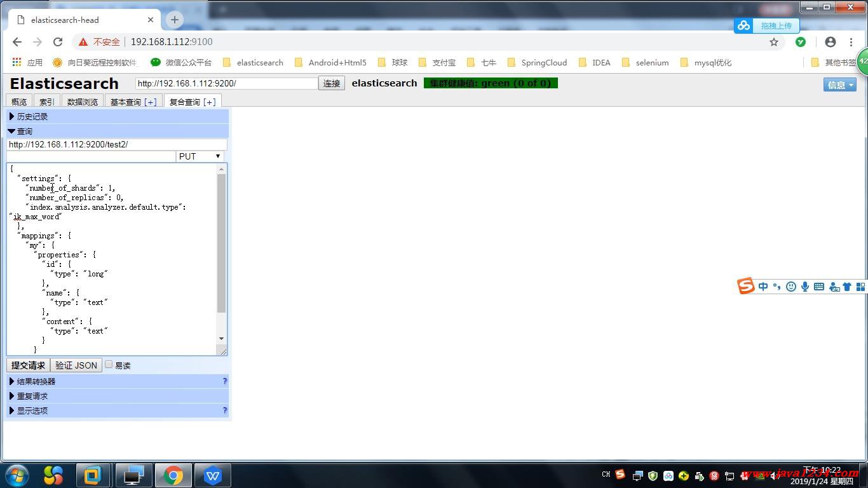Expand the 重复请求 section

[118, 396]
